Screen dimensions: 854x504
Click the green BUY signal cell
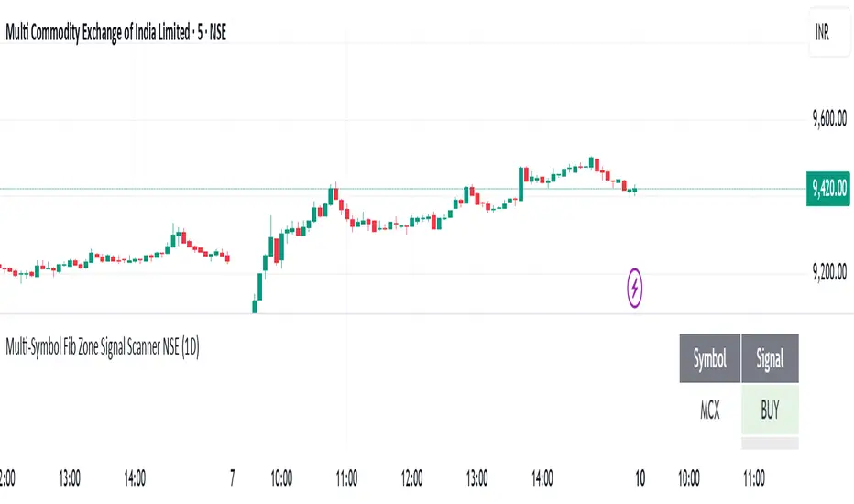770,411
